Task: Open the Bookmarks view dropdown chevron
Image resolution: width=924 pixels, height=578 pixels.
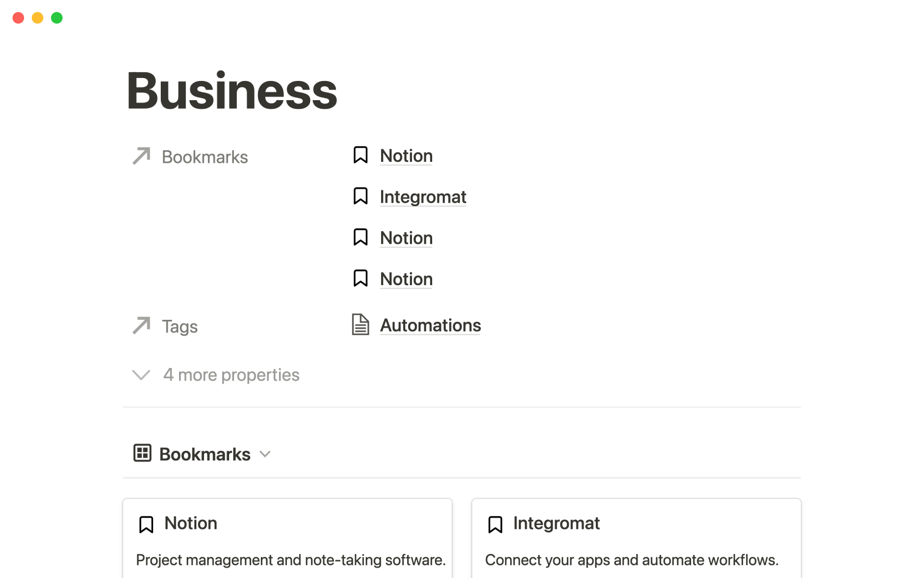Action: [x=265, y=454]
